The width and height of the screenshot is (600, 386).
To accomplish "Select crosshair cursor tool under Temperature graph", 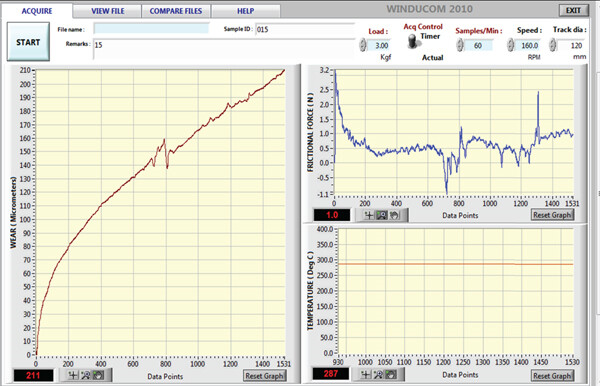I will (365, 374).
